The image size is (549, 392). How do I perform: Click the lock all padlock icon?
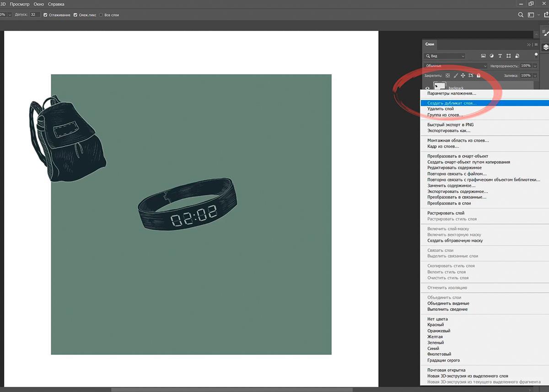(479, 75)
